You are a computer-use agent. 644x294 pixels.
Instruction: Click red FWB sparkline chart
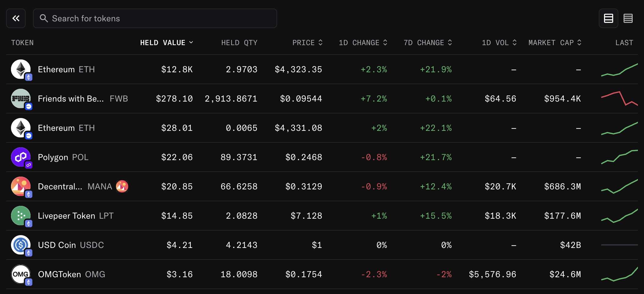click(619, 99)
